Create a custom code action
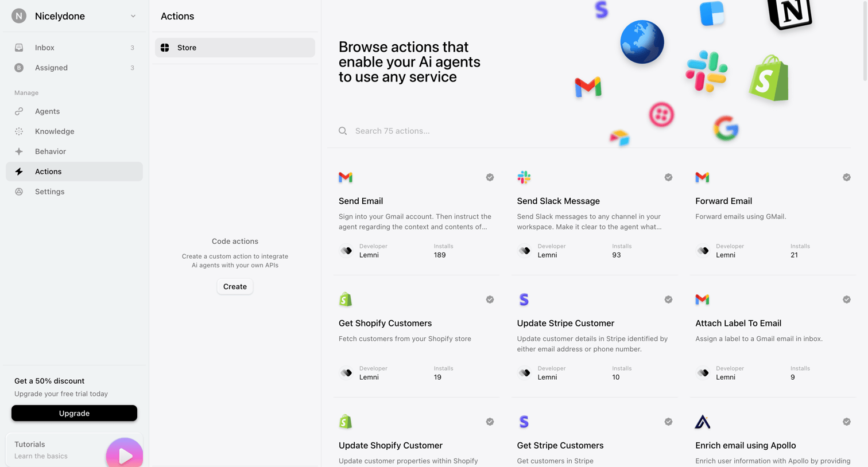This screenshot has height=467, width=868. pyautogui.click(x=235, y=286)
